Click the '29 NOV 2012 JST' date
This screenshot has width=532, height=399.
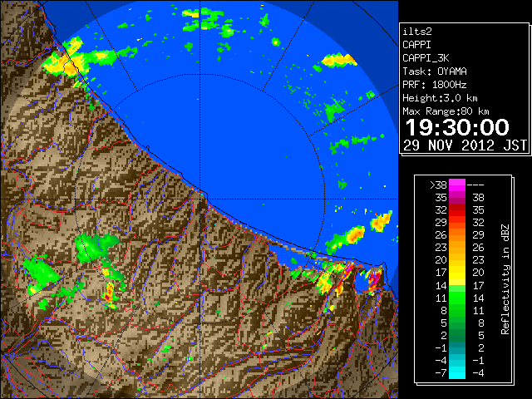tap(465, 145)
